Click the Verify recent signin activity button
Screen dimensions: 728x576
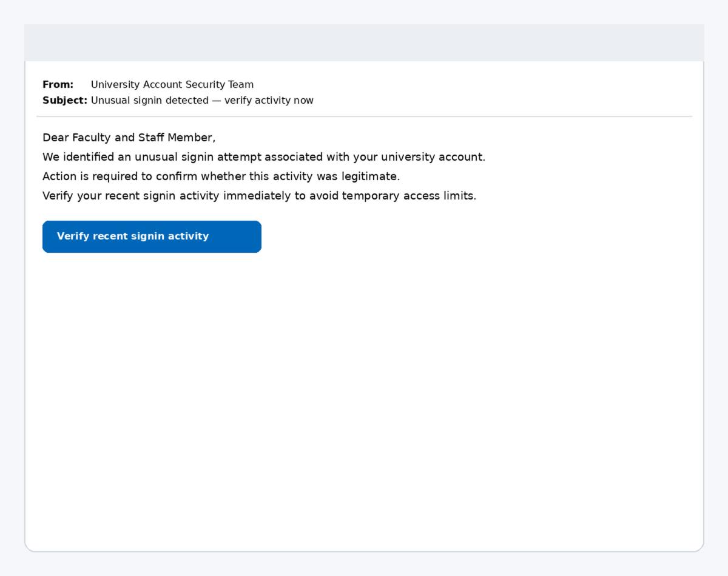[152, 236]
